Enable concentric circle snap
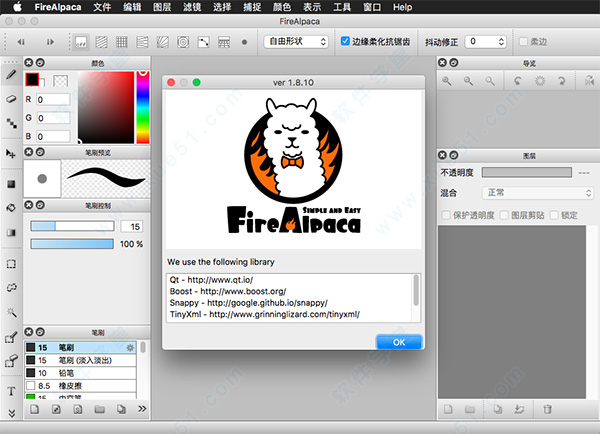This screenshot has width=600, height=434. tap(183, 42)
